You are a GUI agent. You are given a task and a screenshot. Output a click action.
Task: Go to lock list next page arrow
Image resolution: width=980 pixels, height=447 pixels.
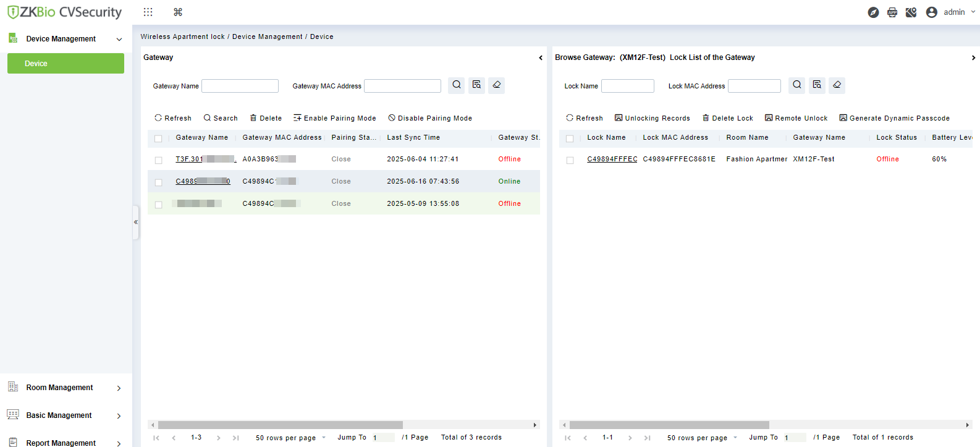[x=630, y=438]
